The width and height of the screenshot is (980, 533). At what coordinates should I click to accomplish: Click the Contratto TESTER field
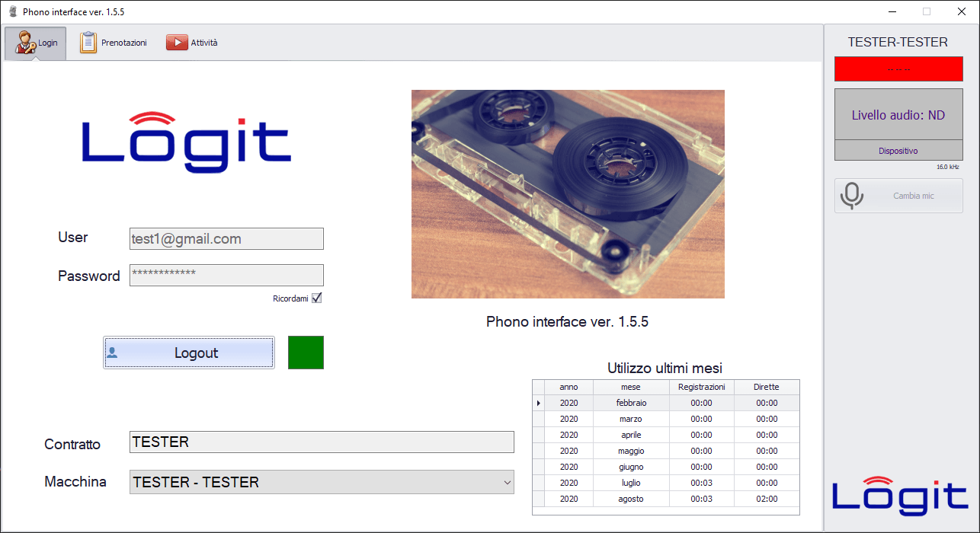pos(322,442)
